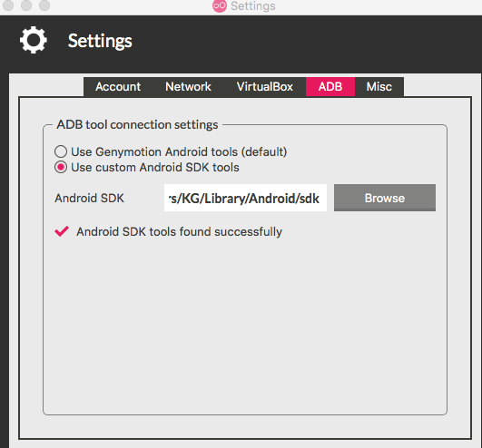Image resolution: width=482 pixels, height=448 pixels.
Task: Click the Genymotion logo in title bar
Action: pos(220,5)
